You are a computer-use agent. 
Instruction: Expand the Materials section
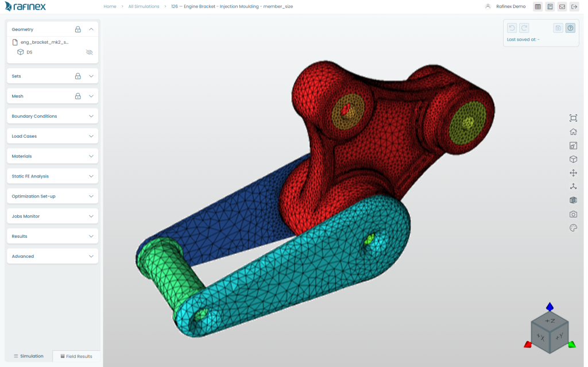91,156
